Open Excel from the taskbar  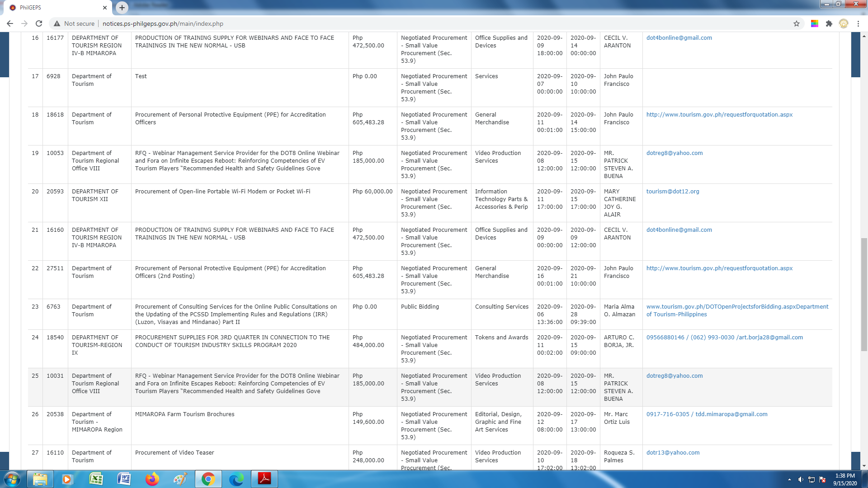[x=96, y=479]
